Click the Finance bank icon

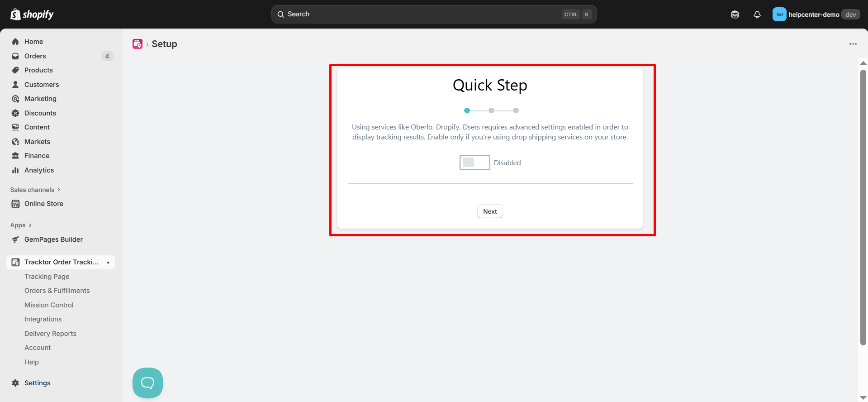coord(15,156)
